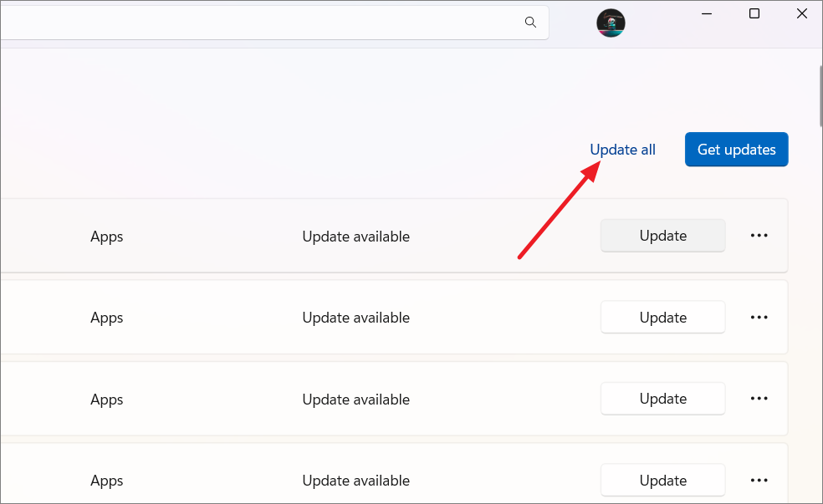This screenshot has height=504, width=823.
Task: Update the last app shown in the list
Action: tap(662, 480)
